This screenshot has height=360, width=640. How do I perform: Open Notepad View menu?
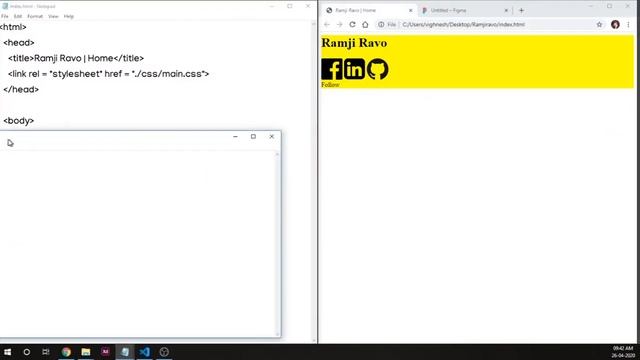point(53,16)
